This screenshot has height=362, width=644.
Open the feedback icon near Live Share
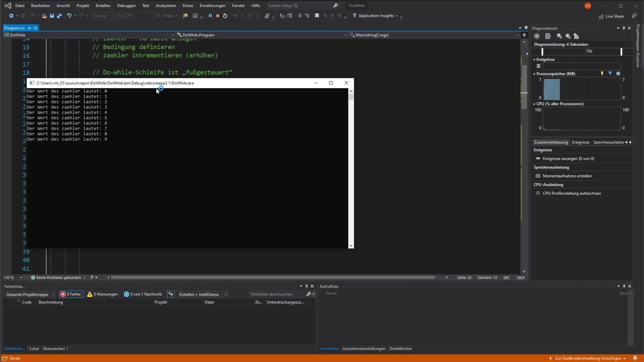[x=634, y=16]
